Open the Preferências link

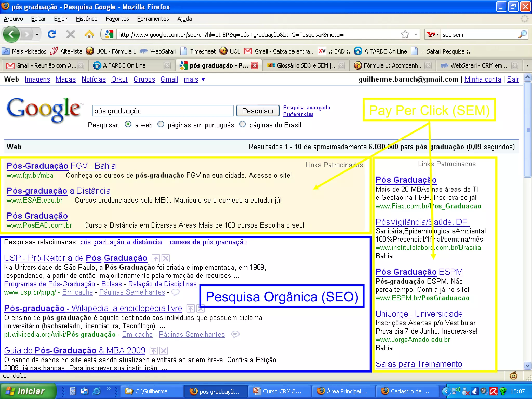pyautogui.click(x=298, y=114)
